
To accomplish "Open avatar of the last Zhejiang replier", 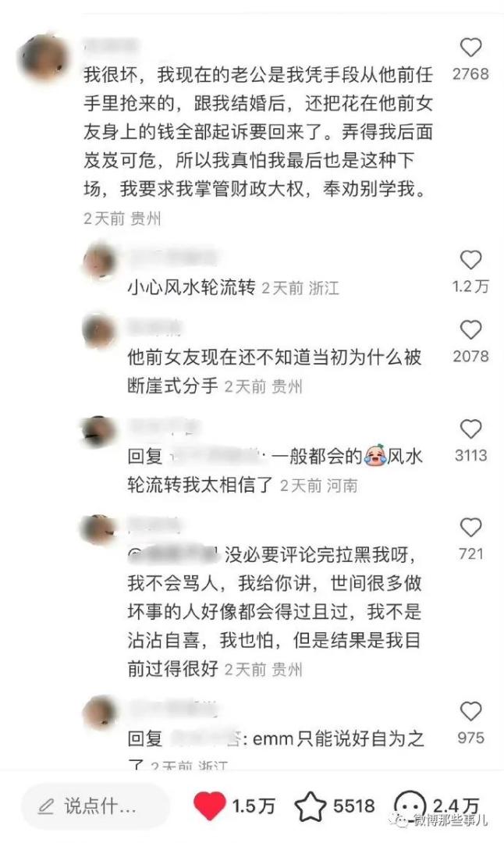I will click(100, 713).
